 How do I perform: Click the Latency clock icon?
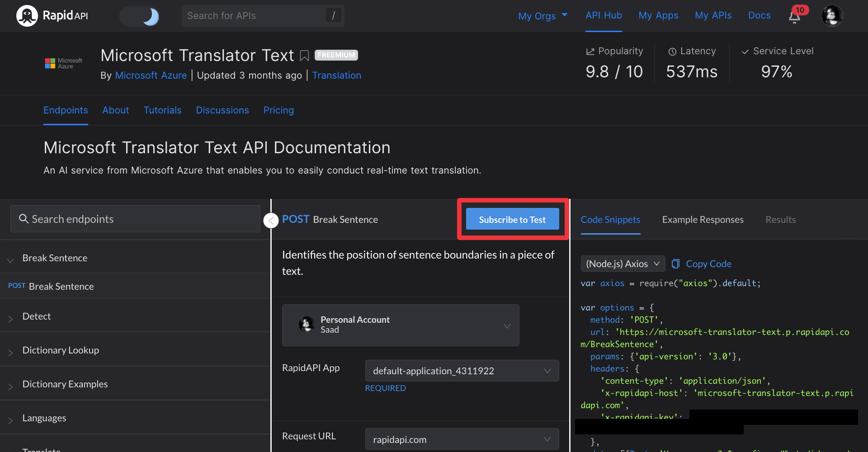pyautogui.click(x=672, y=52)
